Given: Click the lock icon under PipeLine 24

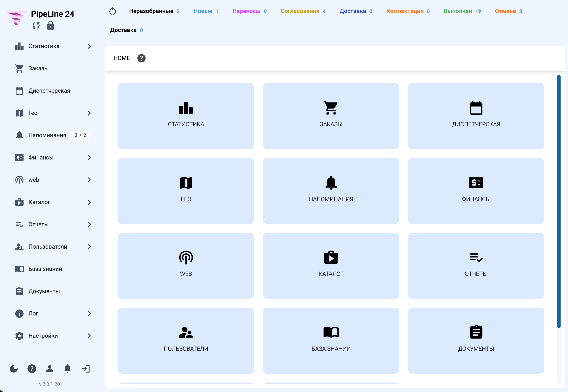Looking at the screenshot, I should coord(50,25).
